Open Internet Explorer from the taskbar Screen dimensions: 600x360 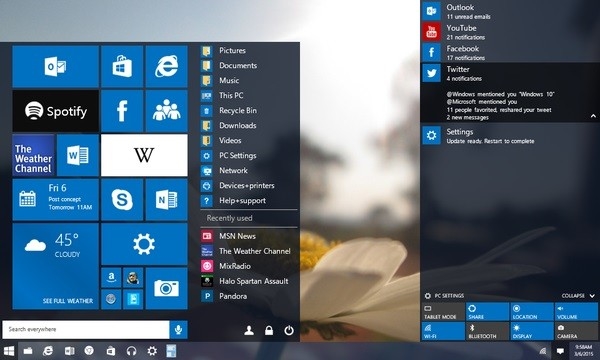point(48,351)
